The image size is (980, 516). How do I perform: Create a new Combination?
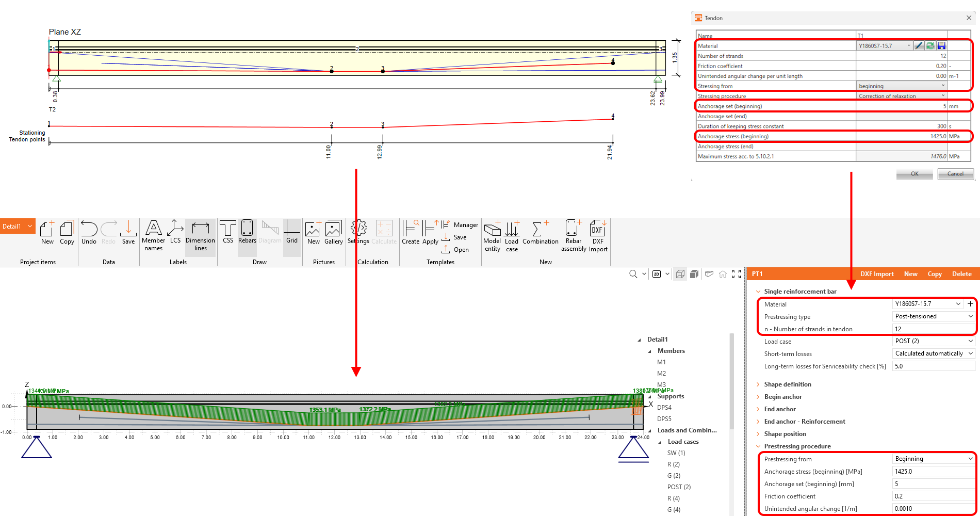tap(540, 232)
